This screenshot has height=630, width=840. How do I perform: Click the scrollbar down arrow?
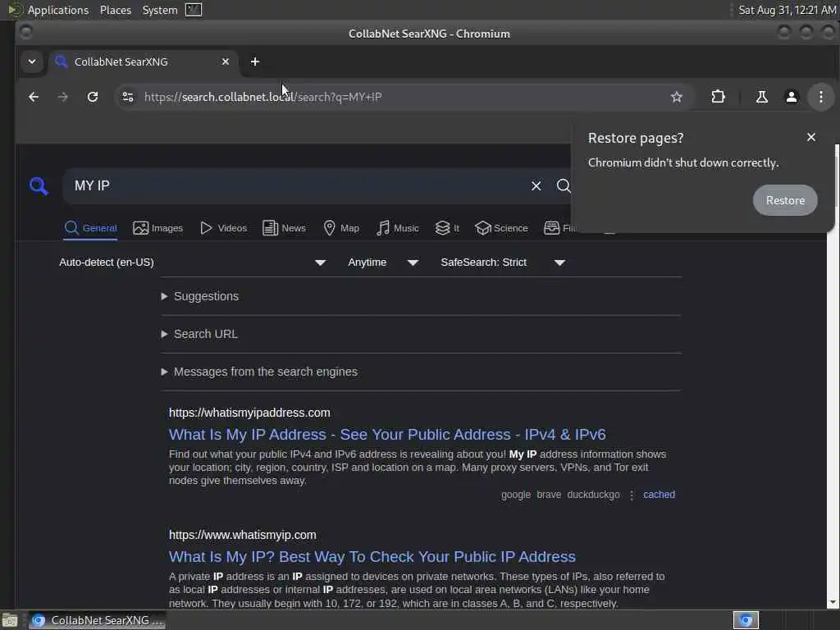(x=833, y=603)
